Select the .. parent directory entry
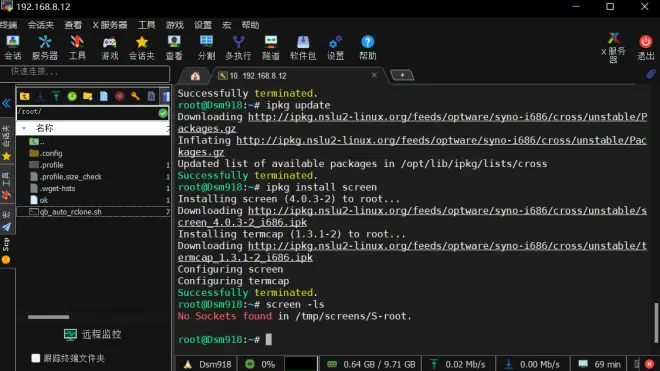 pos(37,141)
